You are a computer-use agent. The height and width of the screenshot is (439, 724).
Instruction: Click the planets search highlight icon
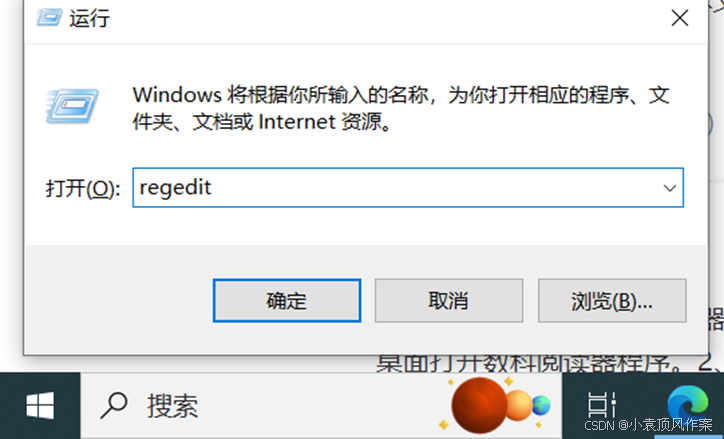pos(495,404)
